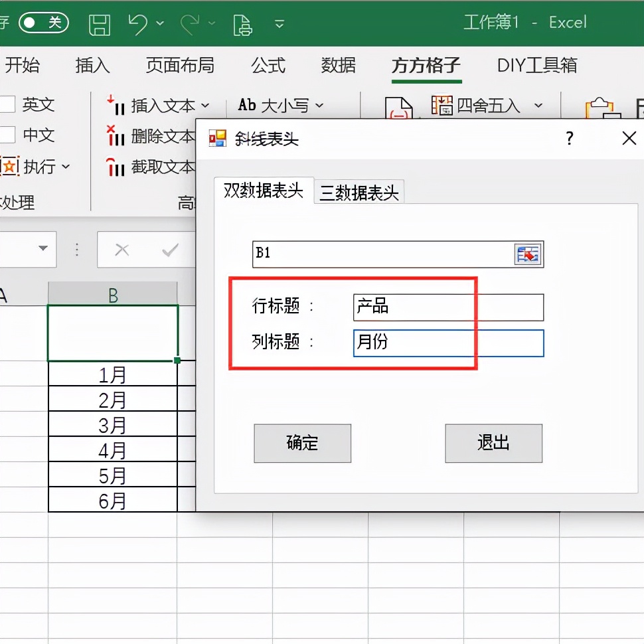Expand the 四舍五入 dropdown arrow

[x=538, y=105]
